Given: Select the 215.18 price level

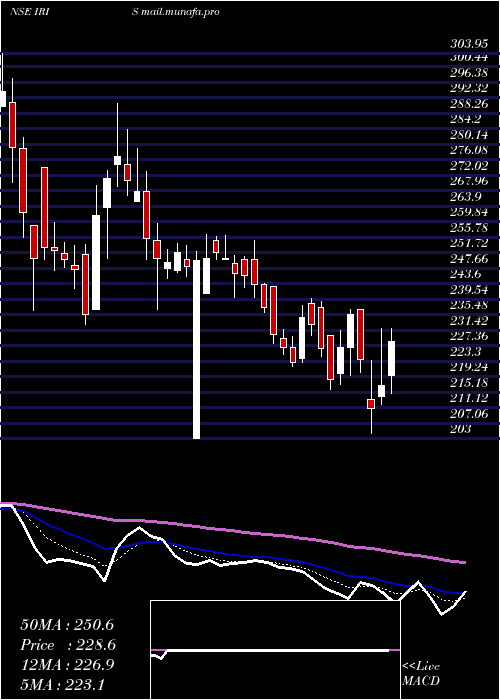Looking at the screenshot, I should pyautogui.click(x=469, y=383).
